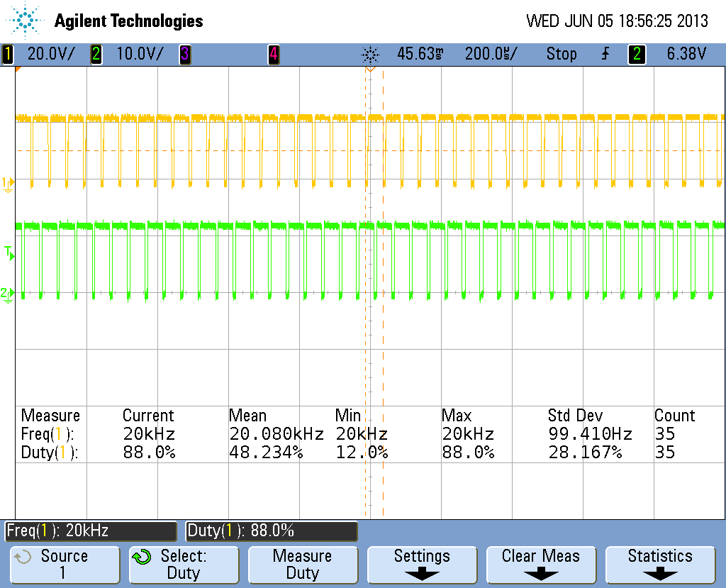The image size is (726, 588).
Task: Select the green channel 2 status icon
Action: [x=96, y=54]
